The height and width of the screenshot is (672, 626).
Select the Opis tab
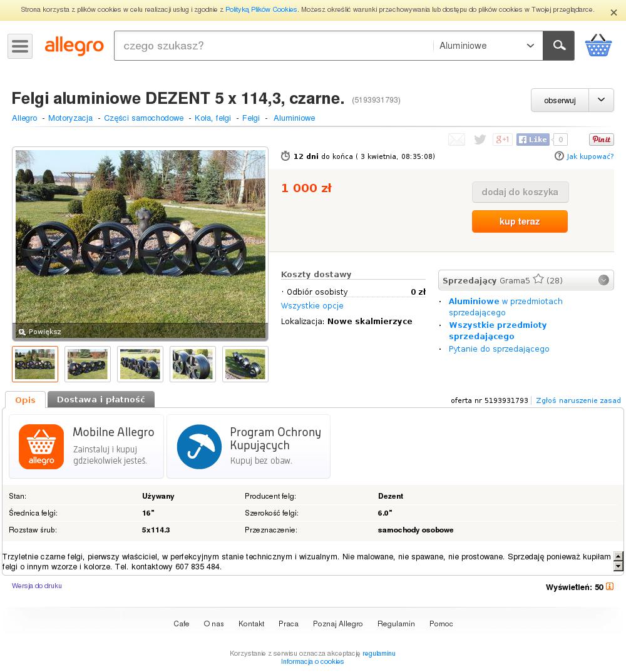[25, 400]
